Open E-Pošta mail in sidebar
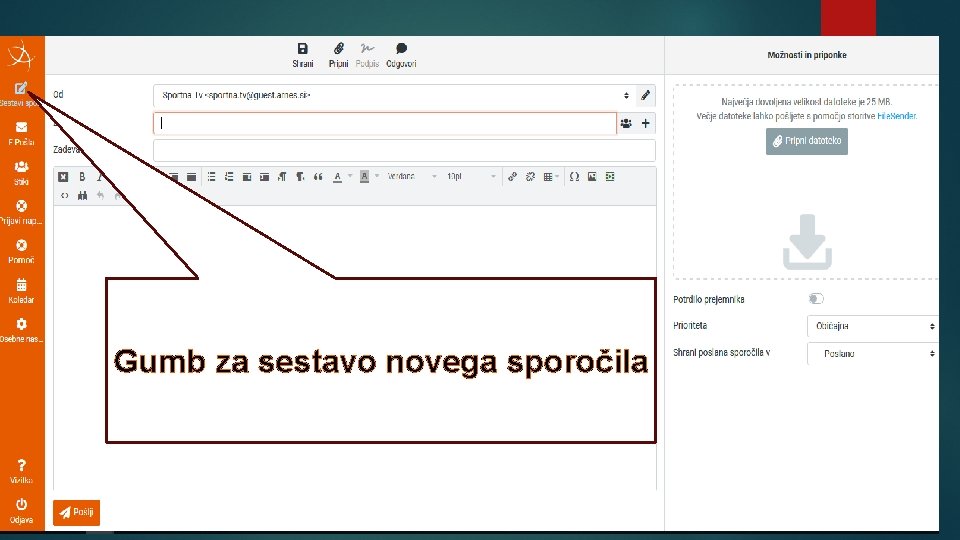 [21, 133]
